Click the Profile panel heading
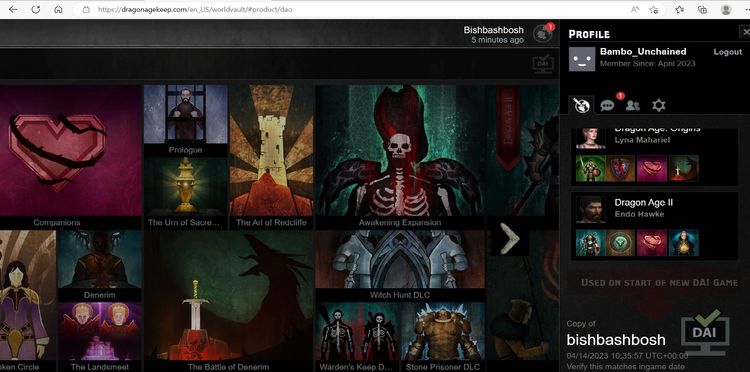Screen dimensions: 750x372 point(589,34)
